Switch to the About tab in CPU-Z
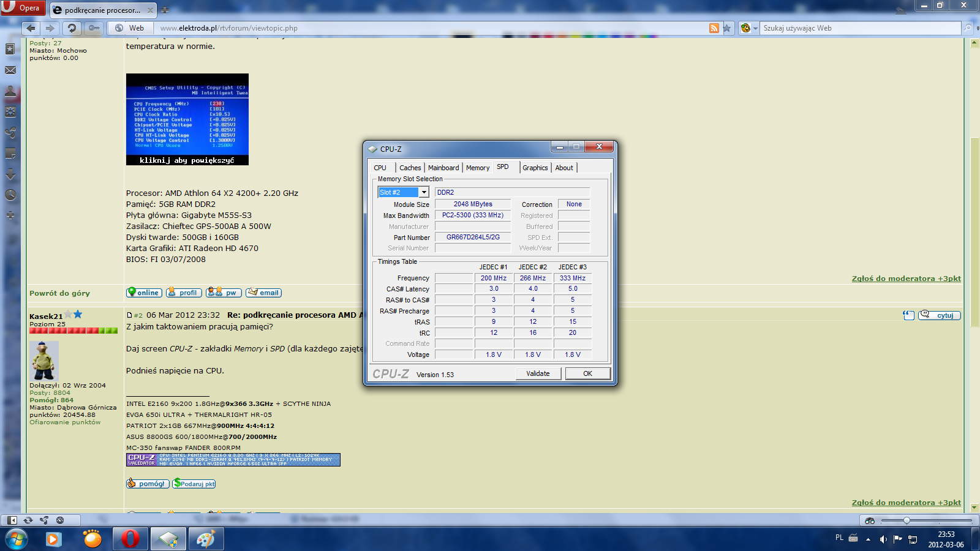Viewport: 980px width, 551px height. (564, 168)
